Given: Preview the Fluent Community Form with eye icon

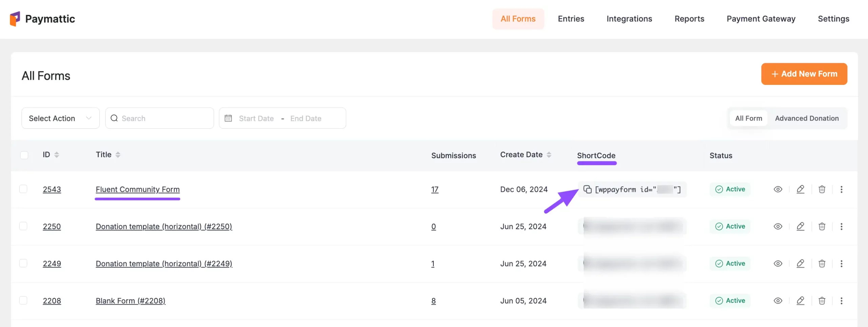Looking at the screenshot, I should [778, 189].
